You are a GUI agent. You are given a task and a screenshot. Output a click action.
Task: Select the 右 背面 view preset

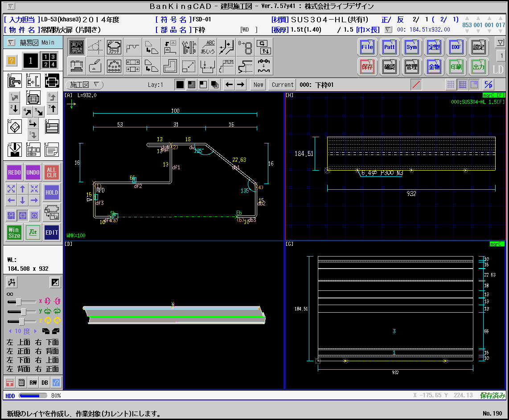[x=47, y=351]
